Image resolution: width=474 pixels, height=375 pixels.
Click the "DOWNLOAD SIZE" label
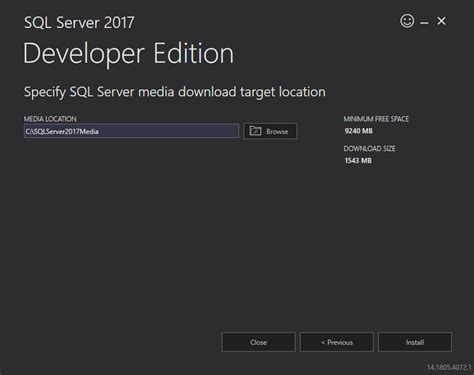tap(369, 149)
